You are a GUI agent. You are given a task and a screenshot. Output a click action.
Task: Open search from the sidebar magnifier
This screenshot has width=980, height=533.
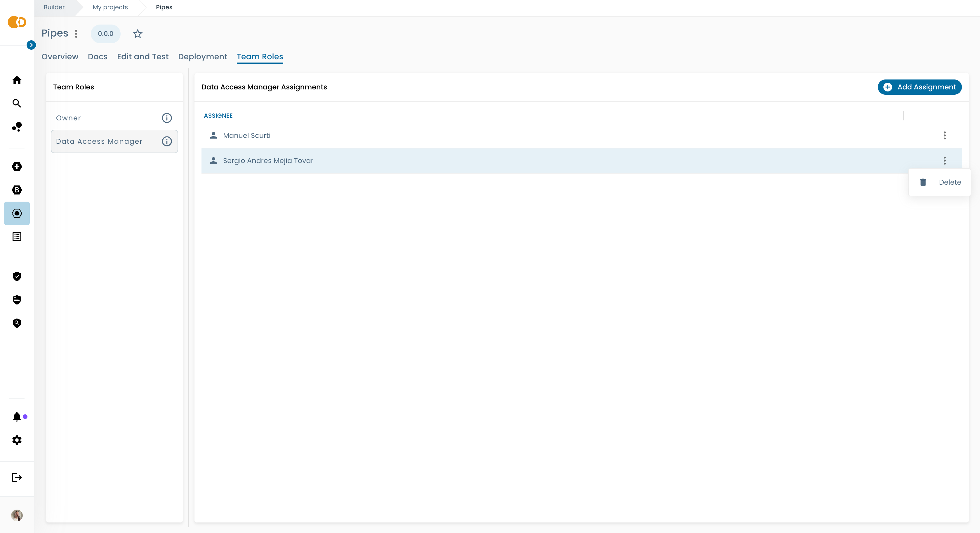point(17,103)
